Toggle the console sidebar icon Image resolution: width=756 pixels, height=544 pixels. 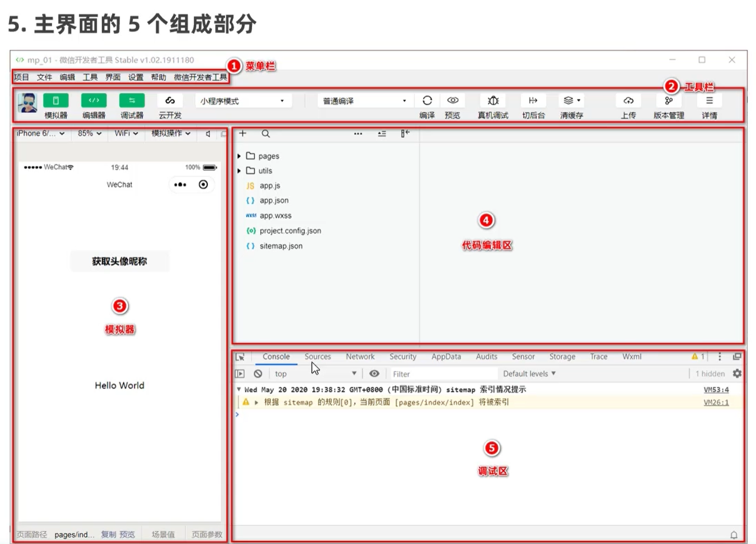pyautogui.click(x=240, y=374)
